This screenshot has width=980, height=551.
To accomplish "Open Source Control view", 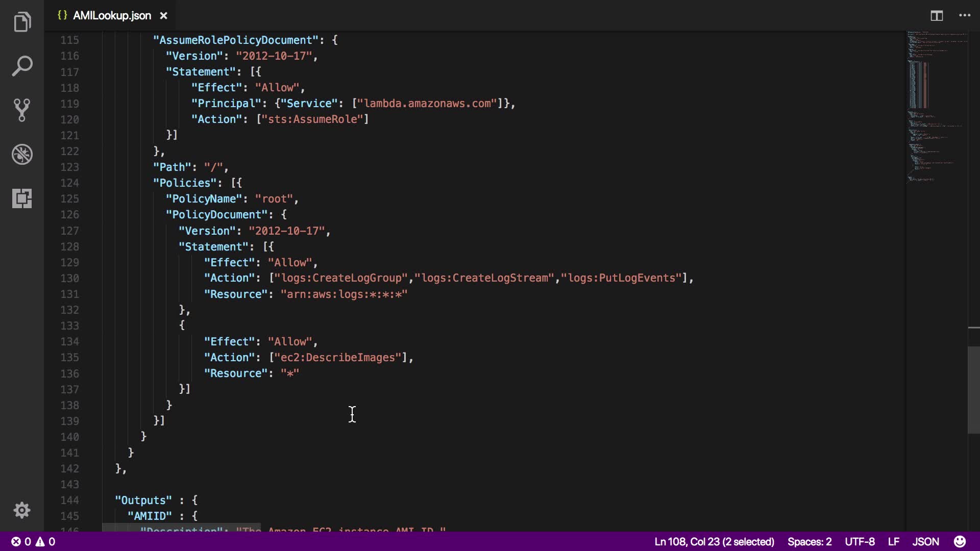I will point(22,110).
